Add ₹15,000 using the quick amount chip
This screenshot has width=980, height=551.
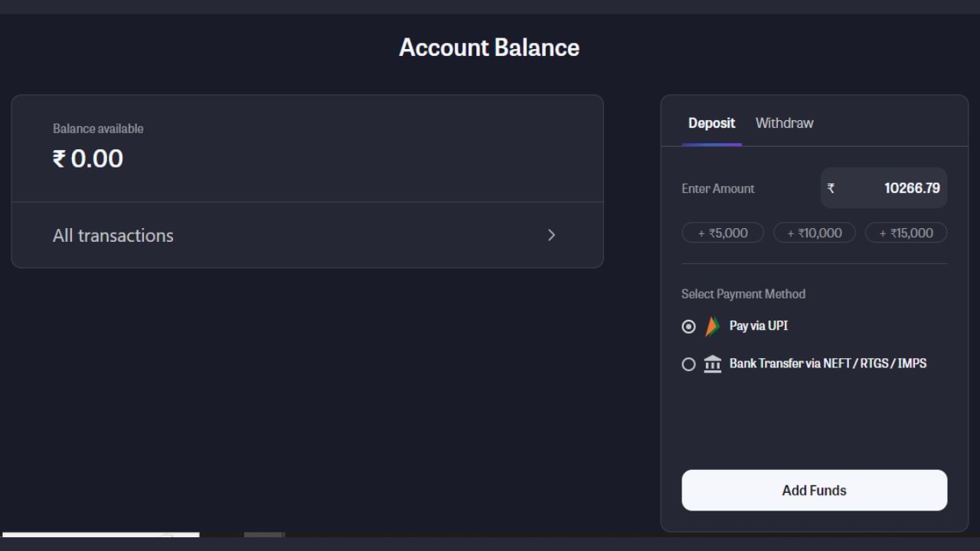pyautogui.click(x=906, y=233)
